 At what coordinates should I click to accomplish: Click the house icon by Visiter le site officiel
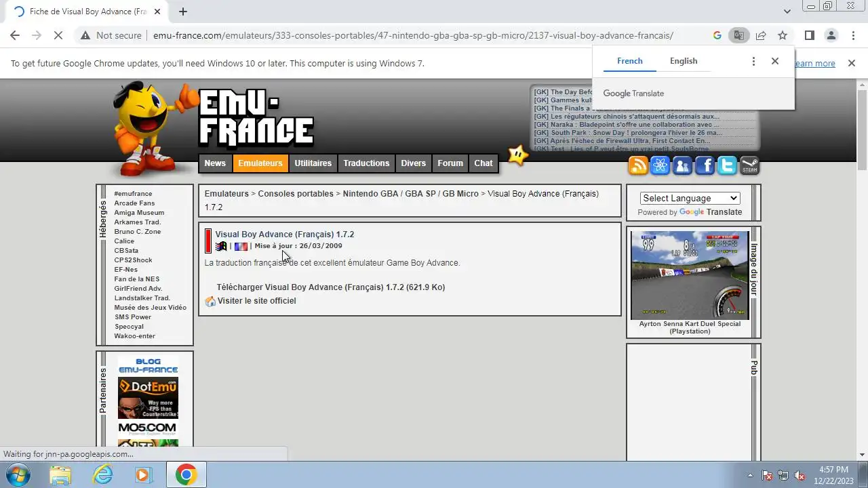[210, 301]
